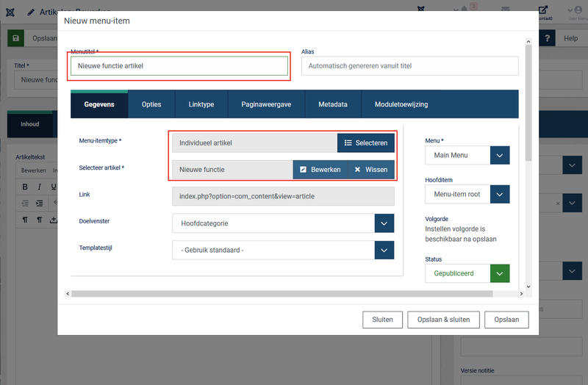The width and height of the screenshot is (588, 385).
Task: Change the Gepubliceerd status dropdown
Action: [x=500, y=273]
